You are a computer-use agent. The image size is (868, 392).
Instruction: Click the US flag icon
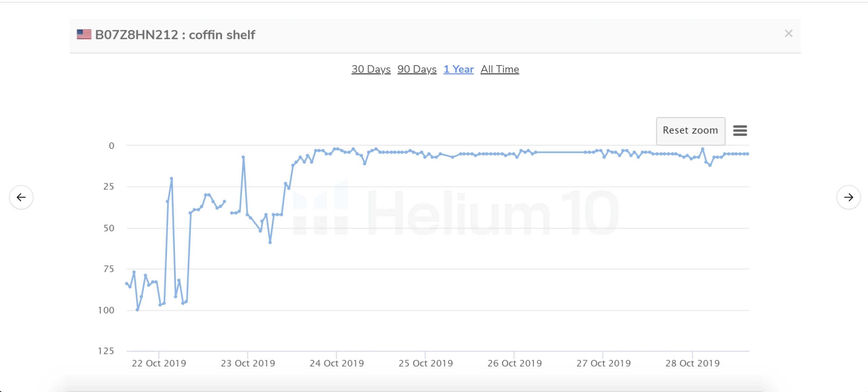click(84, 35)
